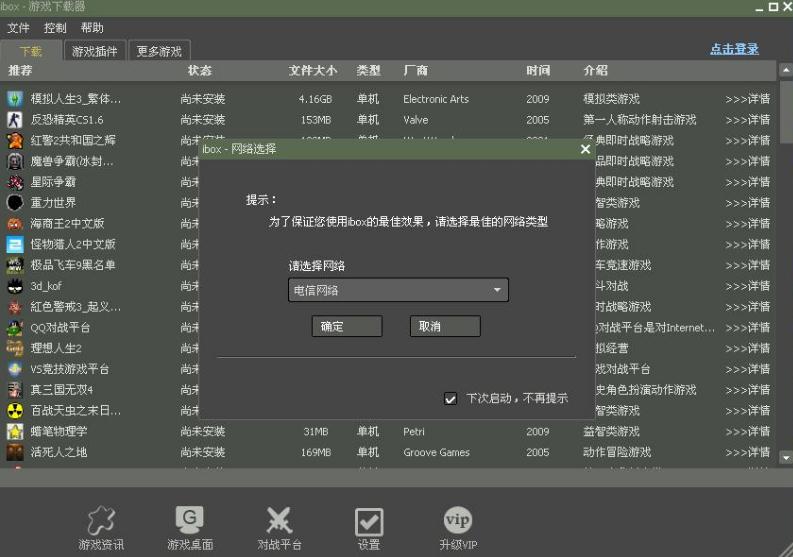Click the VS竞技游戏平台 icon
Viewport: 793px width, 557px height.
point(15,369)
